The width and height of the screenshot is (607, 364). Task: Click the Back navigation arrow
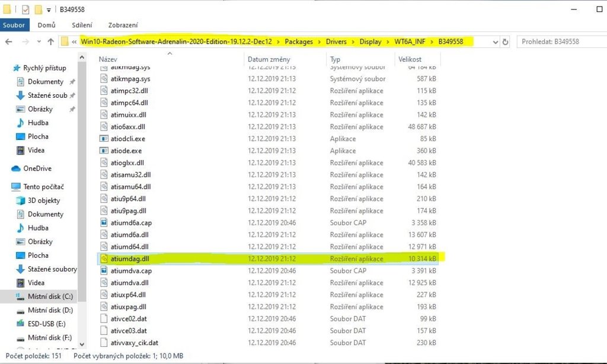click(x=9, y=42)
